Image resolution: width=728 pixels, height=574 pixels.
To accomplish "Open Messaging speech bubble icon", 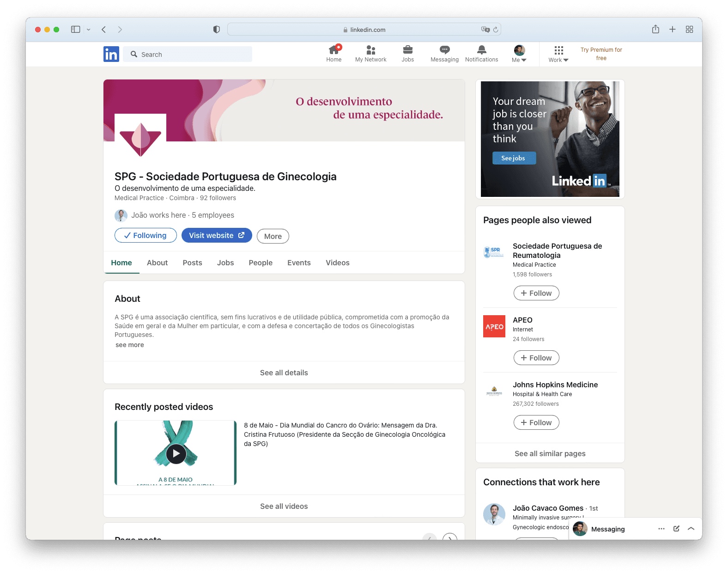I will tap(445, 54).
